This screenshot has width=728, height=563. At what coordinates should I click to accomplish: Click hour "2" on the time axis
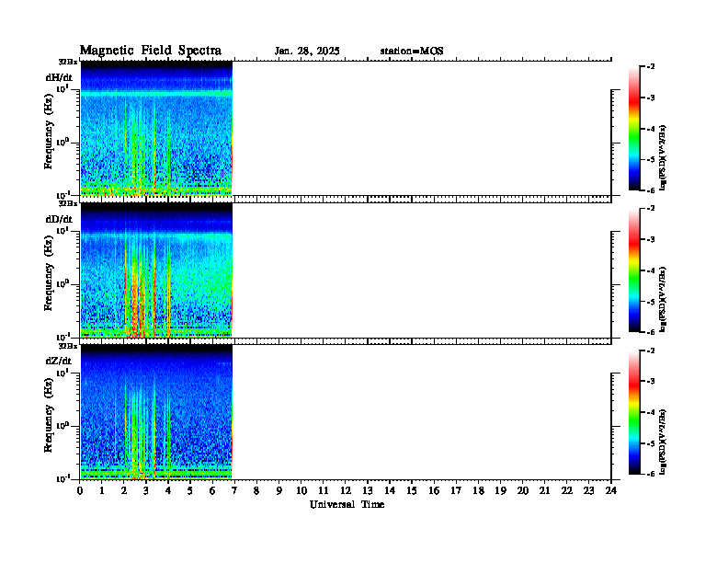tap(124, 491)
